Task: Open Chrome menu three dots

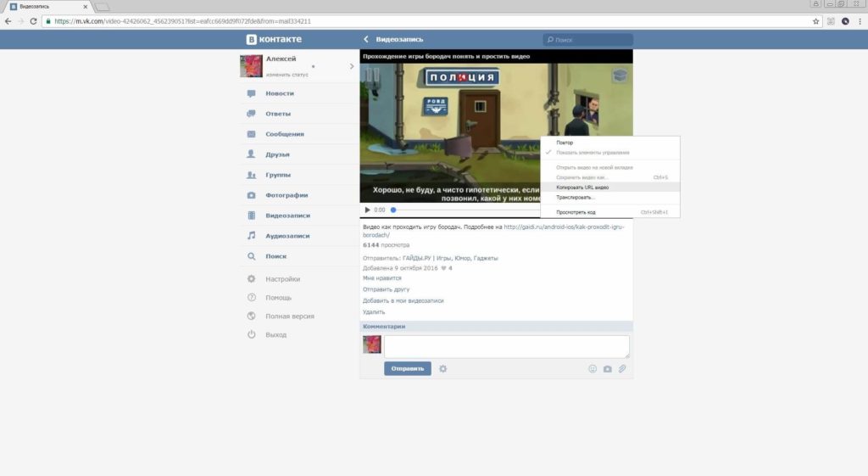Action: click(860, 21)
